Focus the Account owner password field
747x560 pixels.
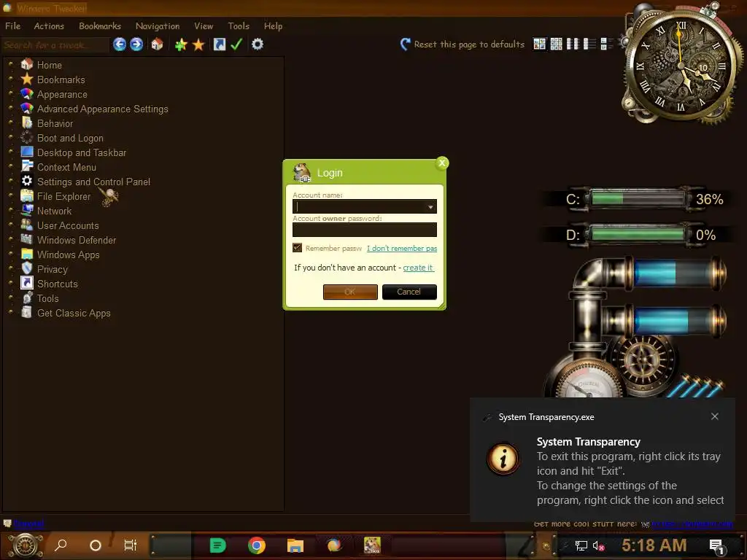365,230
